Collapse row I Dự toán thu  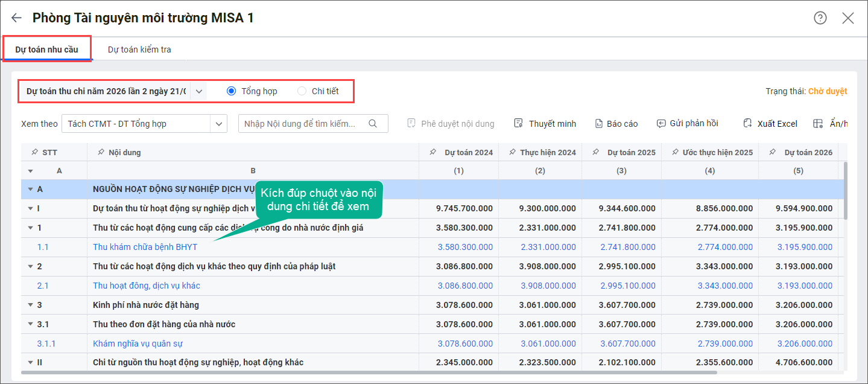(x=30, y=208)
